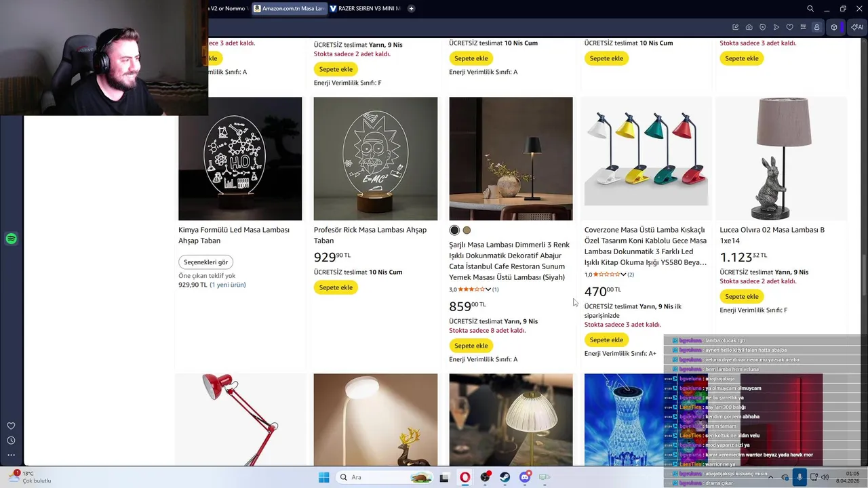
Task: Click the tab search magnifier icon
Action: [x=810, y=9]
